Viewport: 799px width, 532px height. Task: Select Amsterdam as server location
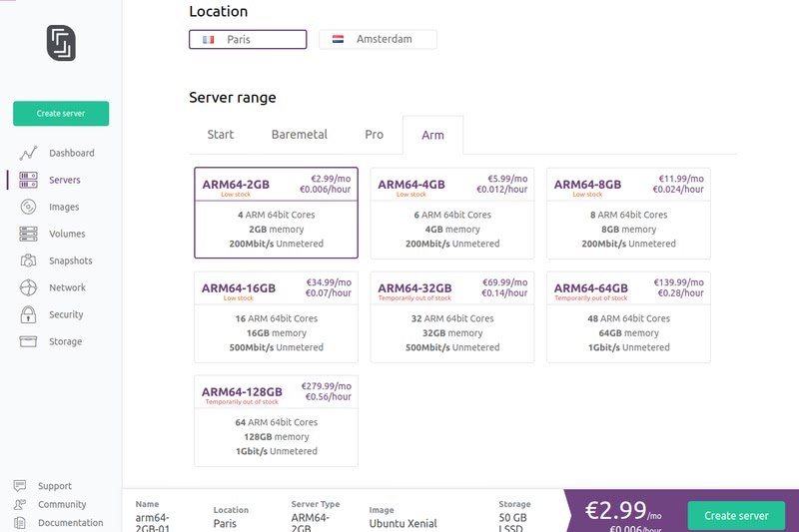click(x=378, y=39)
